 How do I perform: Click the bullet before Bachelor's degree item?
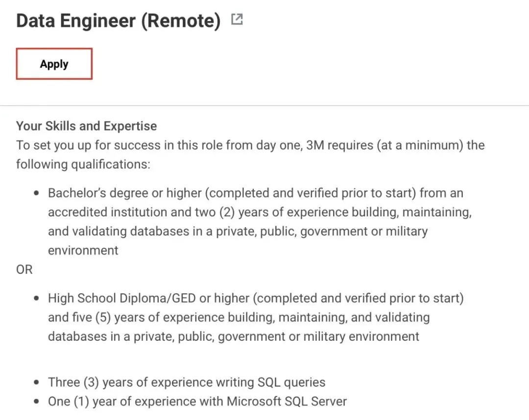pyautogui.click(x=36, y=193)
